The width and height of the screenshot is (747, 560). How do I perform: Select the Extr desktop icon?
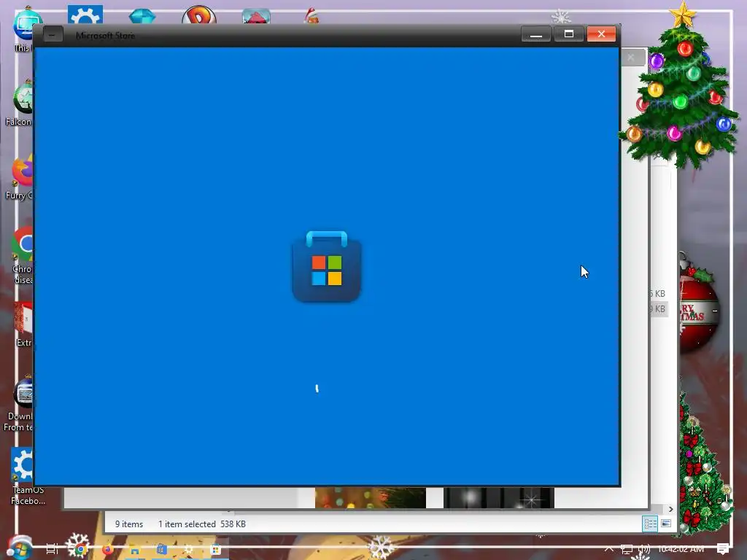(x=24, y=324)
